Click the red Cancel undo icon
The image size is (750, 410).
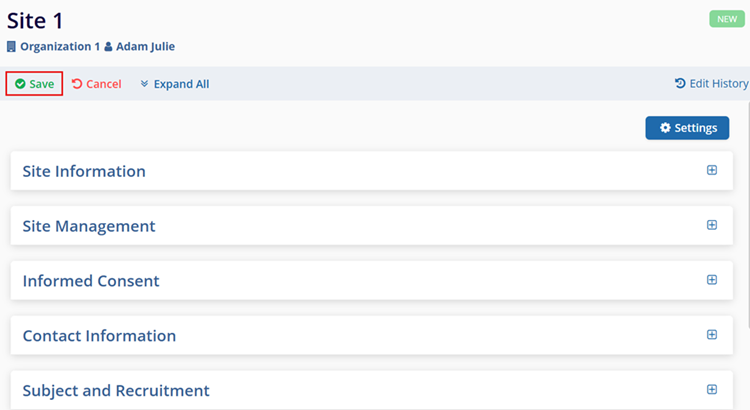pos(77,84)
